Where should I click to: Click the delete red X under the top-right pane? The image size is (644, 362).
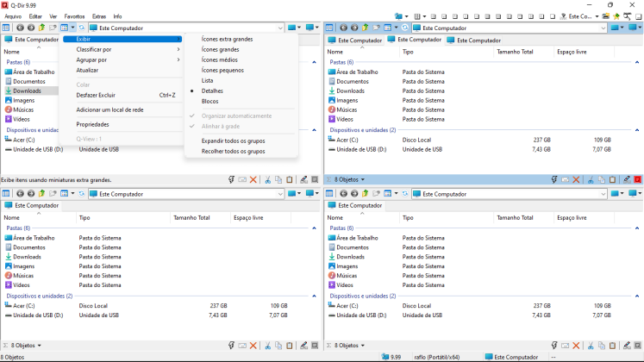point(576,179)
